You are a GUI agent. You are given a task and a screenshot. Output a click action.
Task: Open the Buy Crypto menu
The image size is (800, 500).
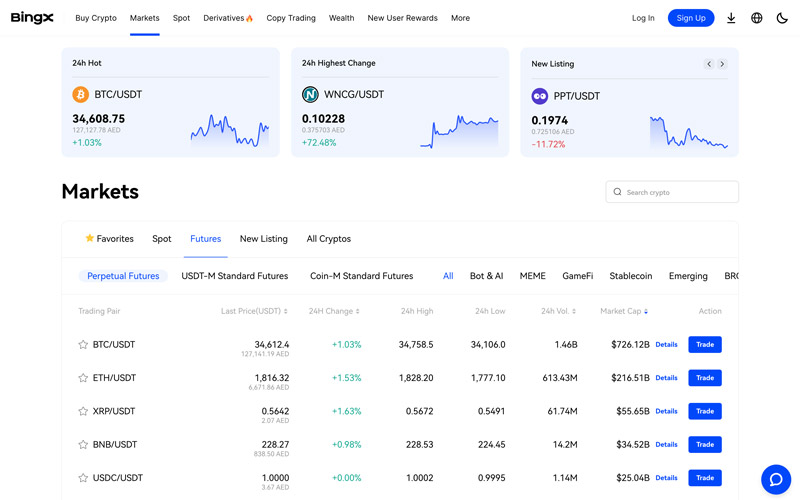pos(96,18)
